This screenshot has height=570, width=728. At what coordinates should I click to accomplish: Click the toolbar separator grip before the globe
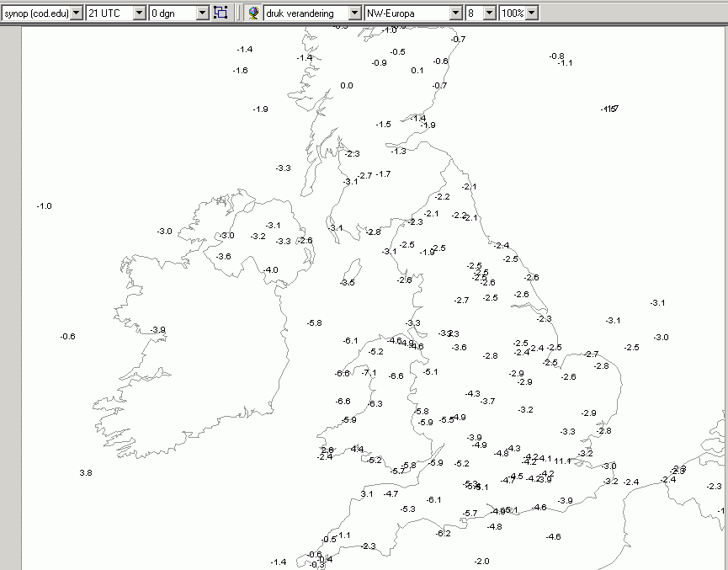point(239,13)
